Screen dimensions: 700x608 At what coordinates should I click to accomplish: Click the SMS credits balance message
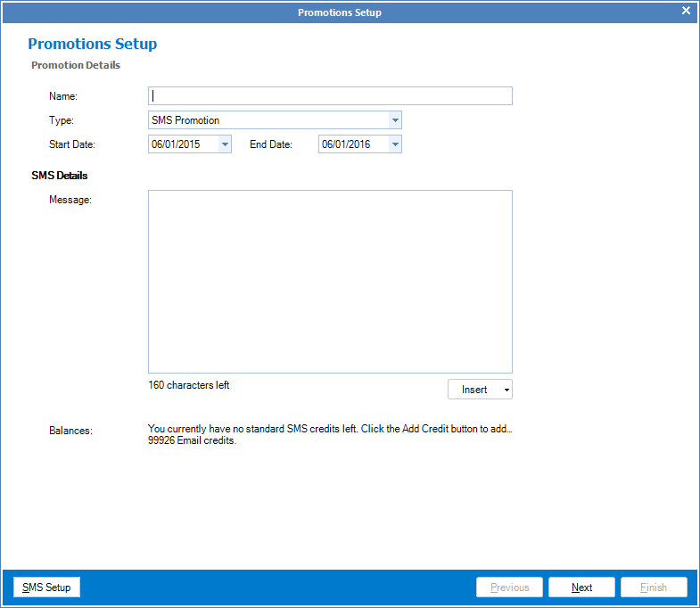[x=330, y=430]
